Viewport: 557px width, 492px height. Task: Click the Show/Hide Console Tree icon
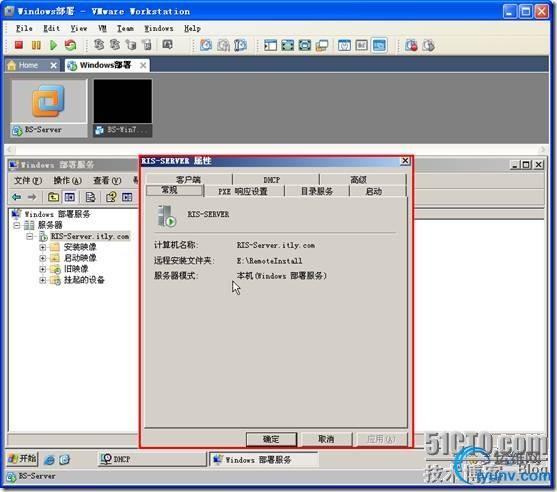pos(70,197)
